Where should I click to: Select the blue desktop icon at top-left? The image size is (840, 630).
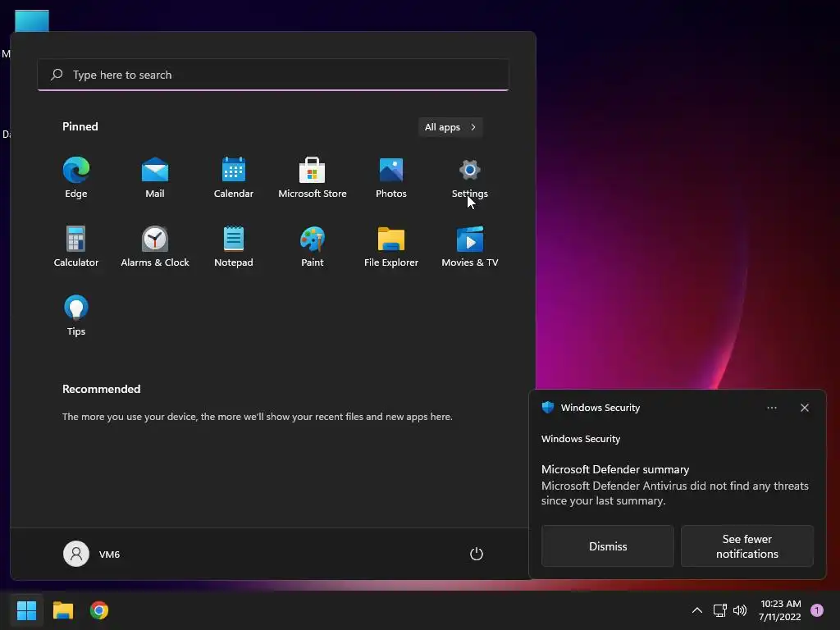point(32,21)
